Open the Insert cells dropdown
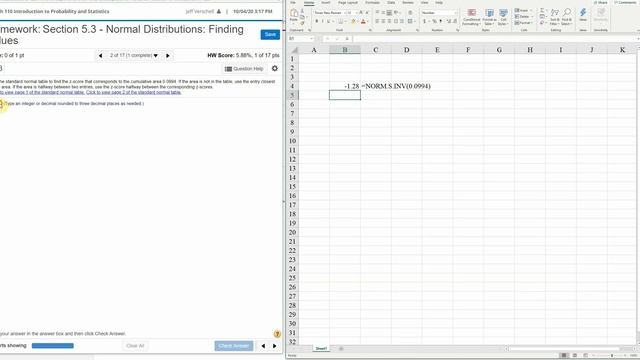The height and width of the screenshot is (360, 640). pos(523,10)
